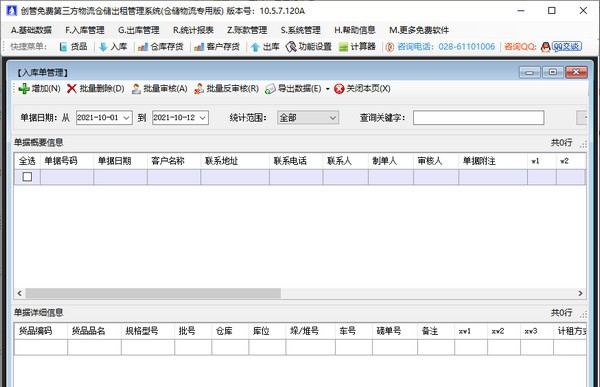Click the 库位 detail column header
Image resolution: width=600 pixels, height=387 pixels.
pyautogui.click(x=267, y=331)
